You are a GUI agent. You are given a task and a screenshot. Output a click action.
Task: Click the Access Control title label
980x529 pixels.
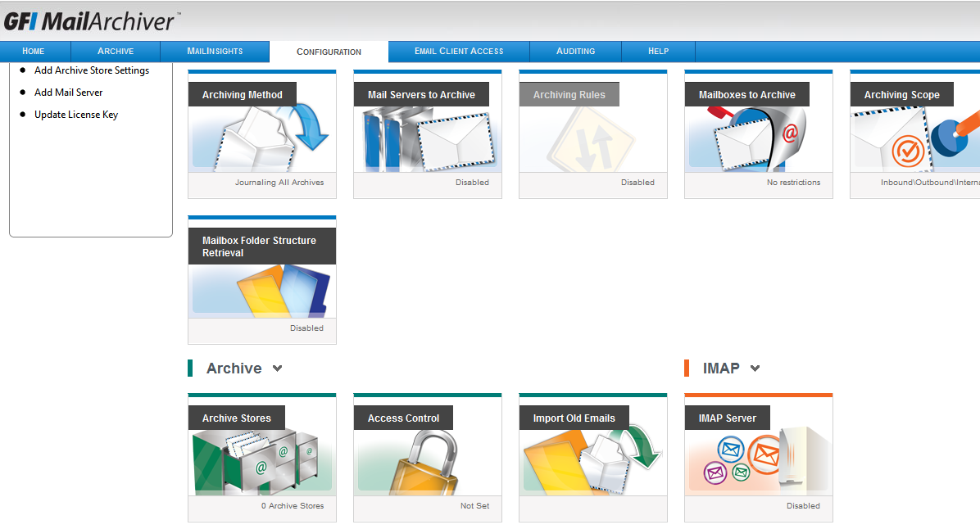point(403,418)
